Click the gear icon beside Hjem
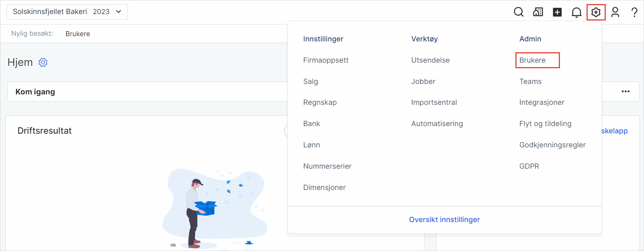644x251 pixels. (x=43, y=62)
